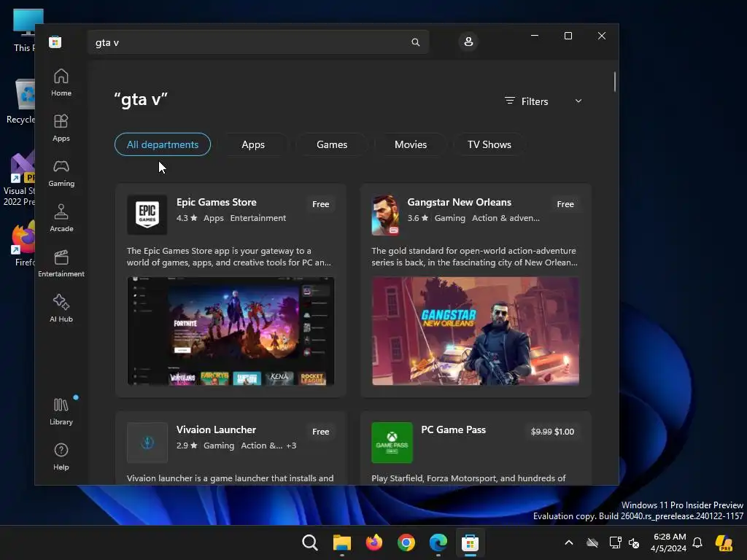This screenshot has height=560, width=747.
Task: Click the PC Game Pass Xbox icon
Action: [392, 443]
